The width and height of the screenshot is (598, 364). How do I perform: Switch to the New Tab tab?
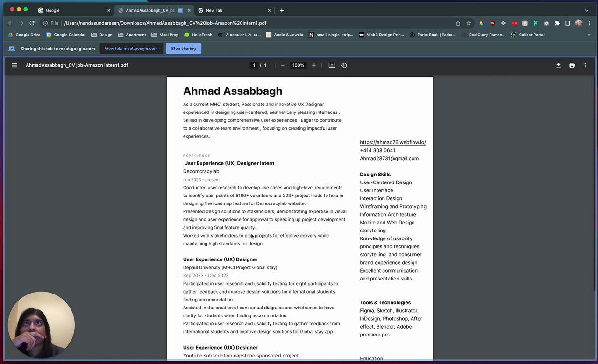tap(234, 10)
